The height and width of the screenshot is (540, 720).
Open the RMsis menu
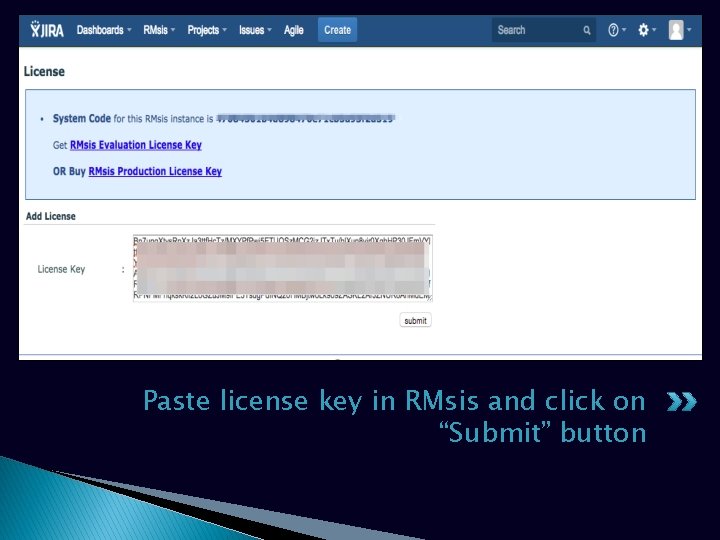(x=159, y=30)
